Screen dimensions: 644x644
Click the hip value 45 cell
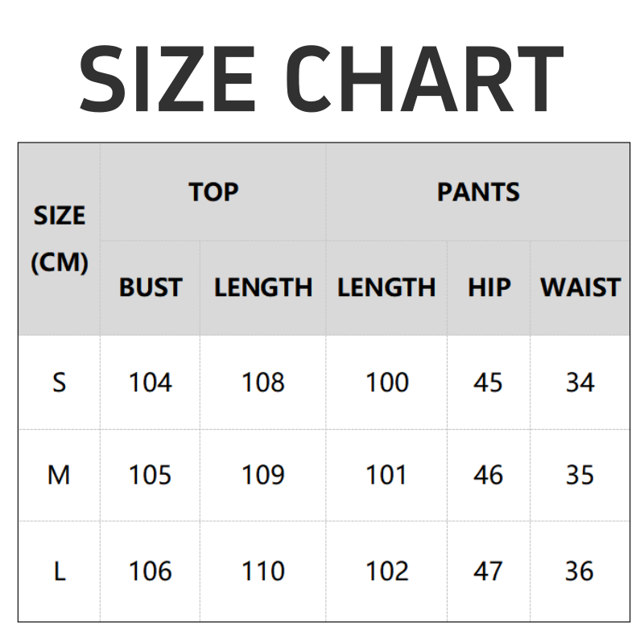tap(489, 382)
